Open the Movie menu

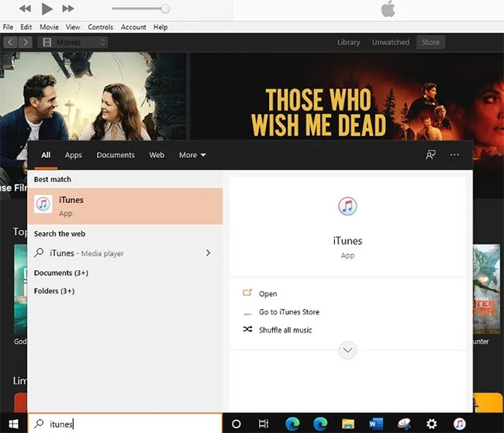tap(49, 27)
